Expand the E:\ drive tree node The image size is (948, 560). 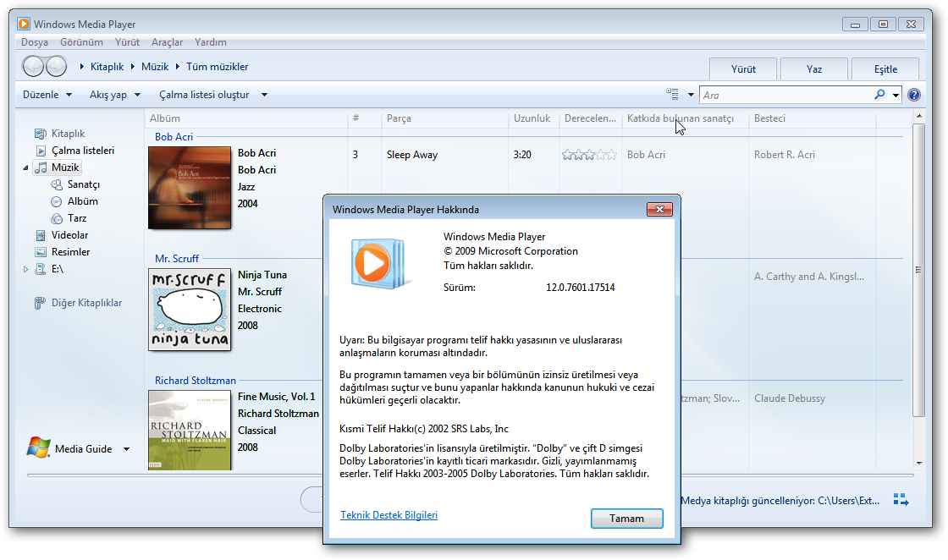coord(25,270)
